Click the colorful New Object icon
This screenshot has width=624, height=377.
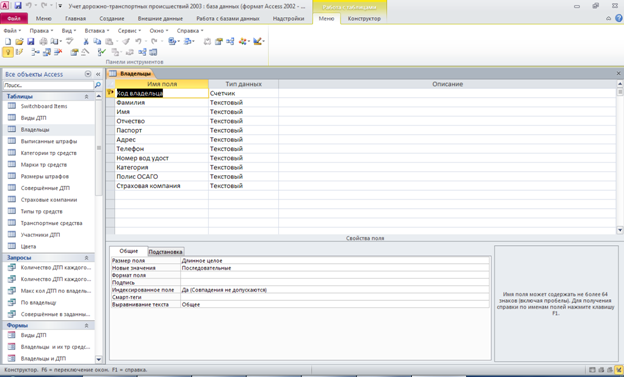pos(242,41)
